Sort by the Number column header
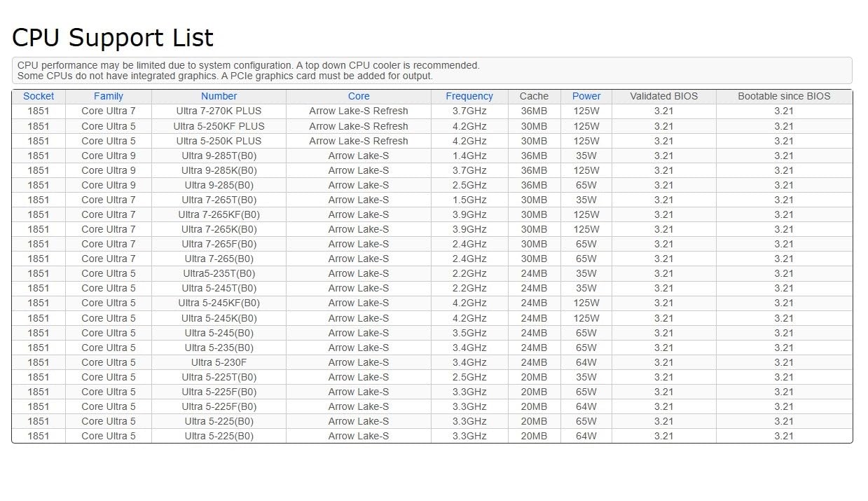 219,96
